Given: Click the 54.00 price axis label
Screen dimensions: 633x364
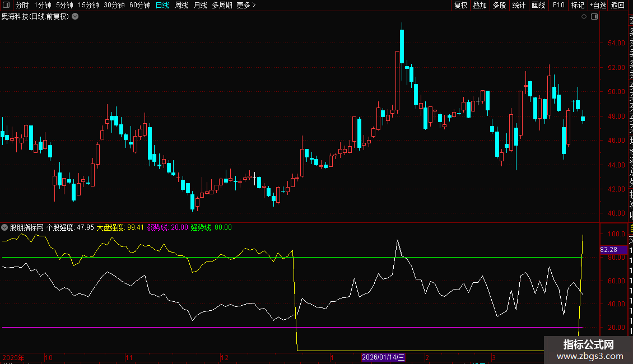Looking at the screenshot, I should coord(616,43).
